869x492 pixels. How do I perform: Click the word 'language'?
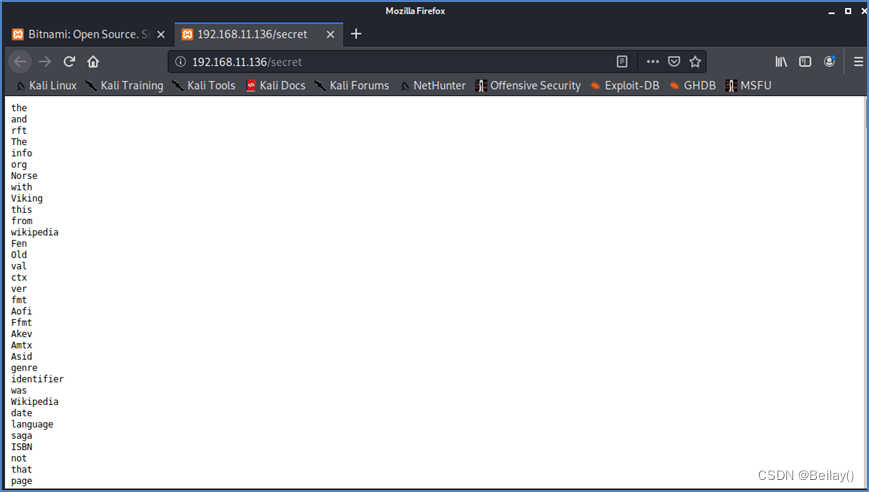point(32,424)
